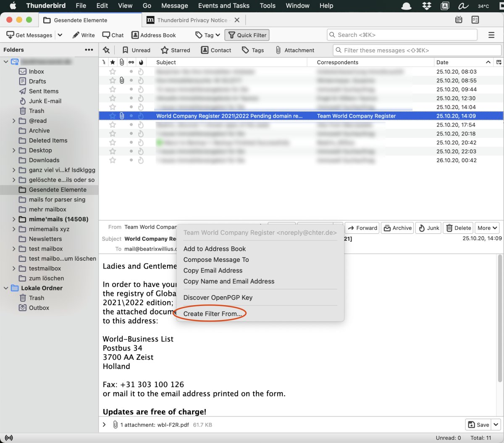This screenshot has height=443, width=504.
Task: Open the Get Messages dropdown arrow
Action: pyautogui.click(x=60, y=35)
